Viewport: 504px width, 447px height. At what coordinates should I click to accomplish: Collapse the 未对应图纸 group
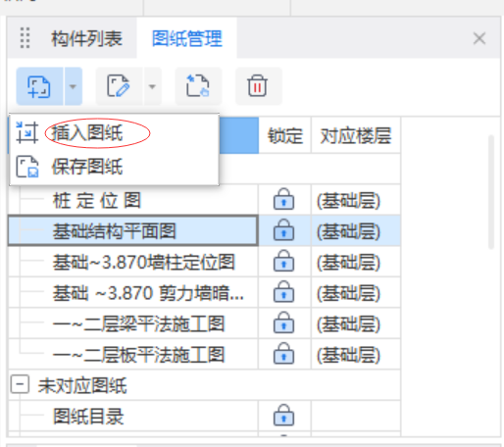(20, 384)
